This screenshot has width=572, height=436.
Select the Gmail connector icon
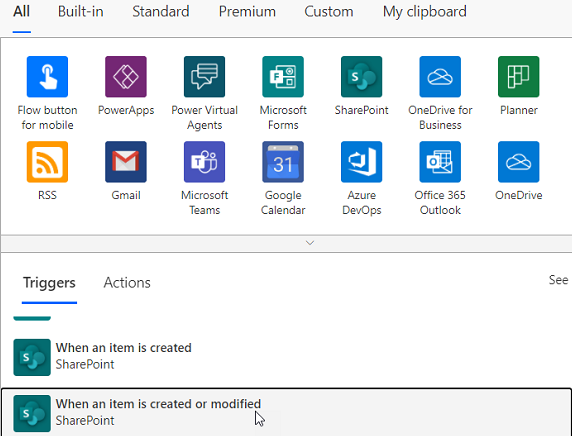pos(126,162)
